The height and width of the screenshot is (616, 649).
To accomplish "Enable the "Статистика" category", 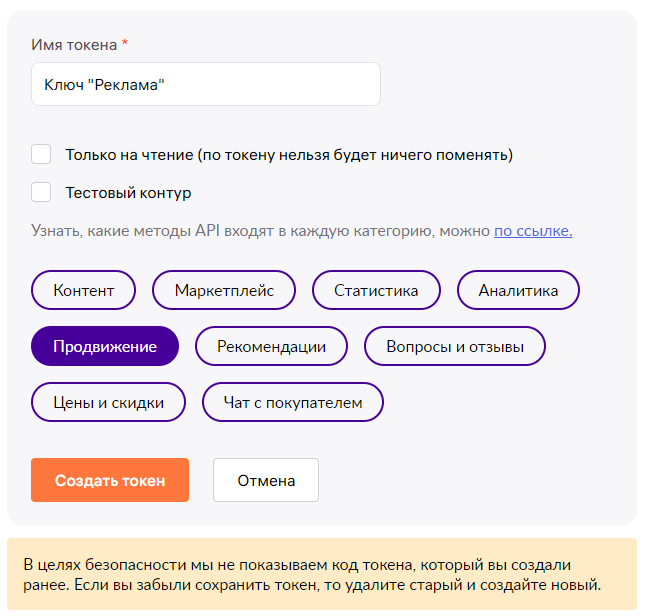I will 376,291.
